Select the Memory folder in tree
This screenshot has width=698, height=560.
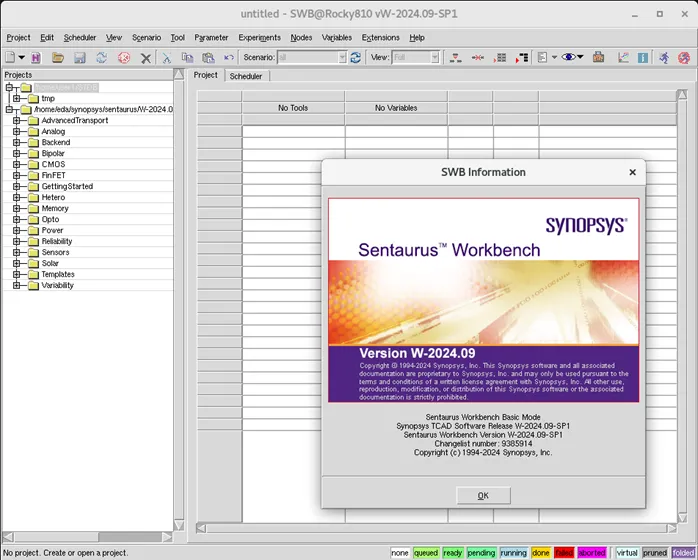55,208
